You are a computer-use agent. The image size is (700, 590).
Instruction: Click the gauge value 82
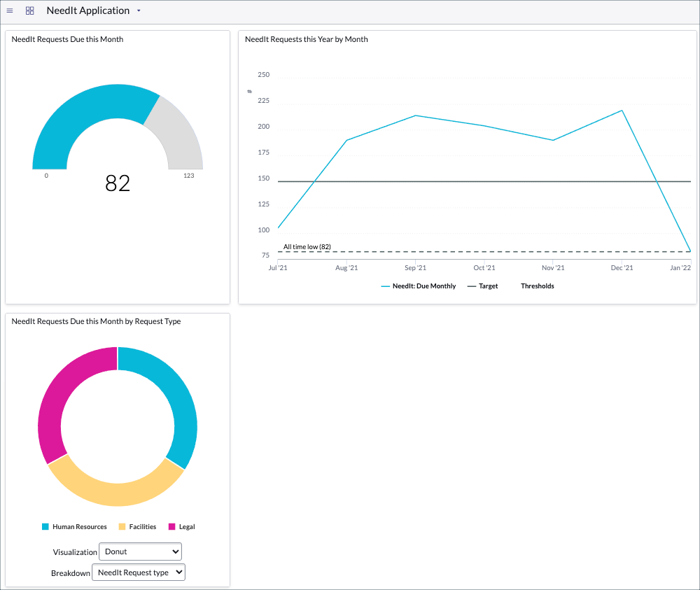click(118, 183)
